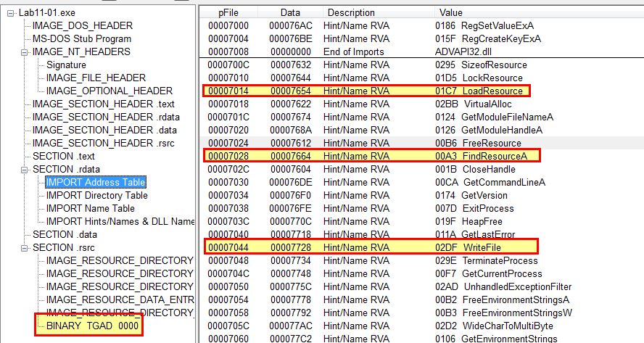Select the WriteFile import row
The height and width of the screenshot is (343, 644).
(x=371, y=247)
